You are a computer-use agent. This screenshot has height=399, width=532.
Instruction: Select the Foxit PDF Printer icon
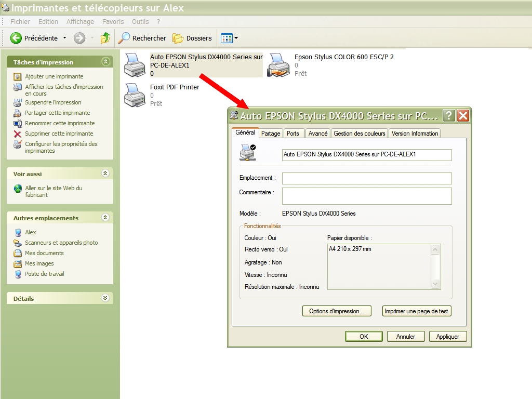point(135,95)
